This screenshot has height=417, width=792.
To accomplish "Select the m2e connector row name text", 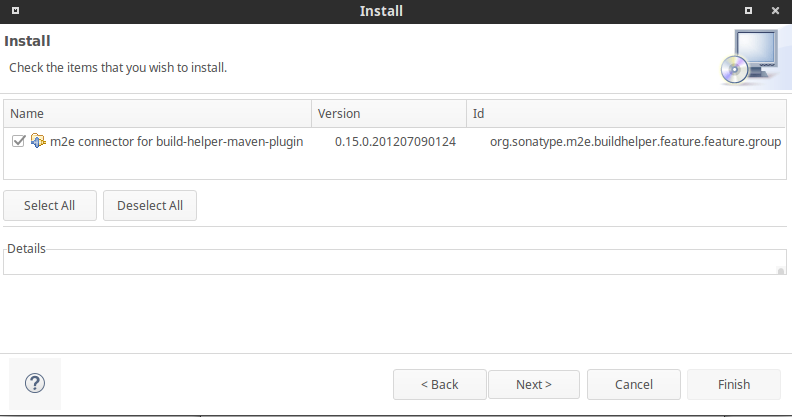I will tap(176, 142).
